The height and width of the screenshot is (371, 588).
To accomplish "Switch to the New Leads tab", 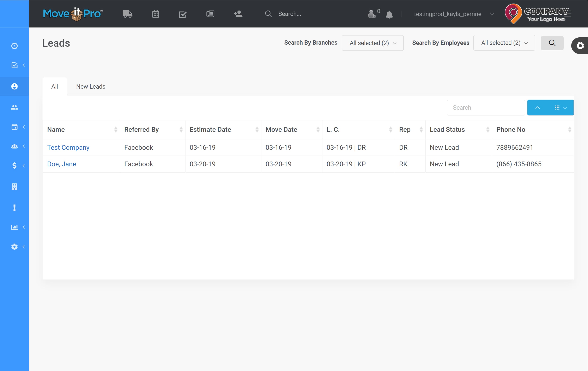I will click(x=91, y=86).
